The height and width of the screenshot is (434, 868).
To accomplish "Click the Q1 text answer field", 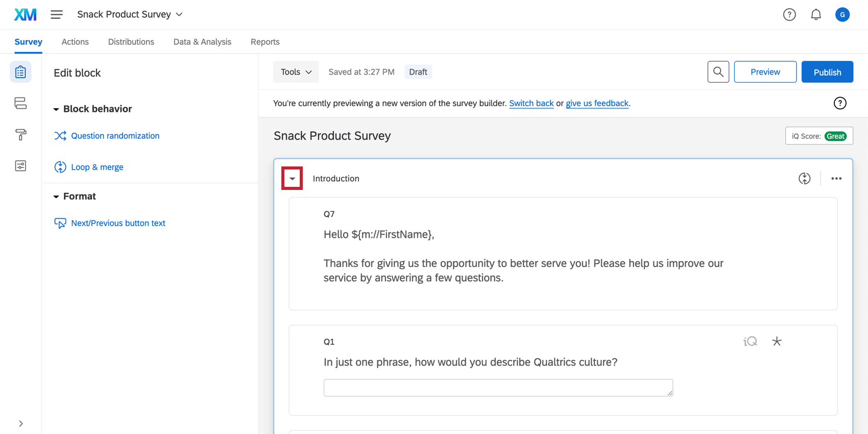I will [x=498, y=388].
